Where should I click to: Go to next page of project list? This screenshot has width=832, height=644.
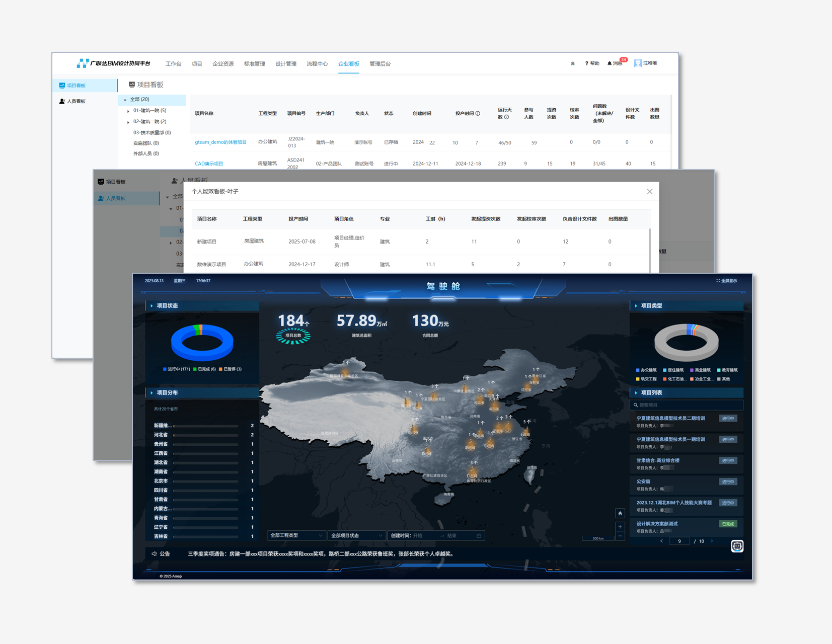(x=712, y=541)
